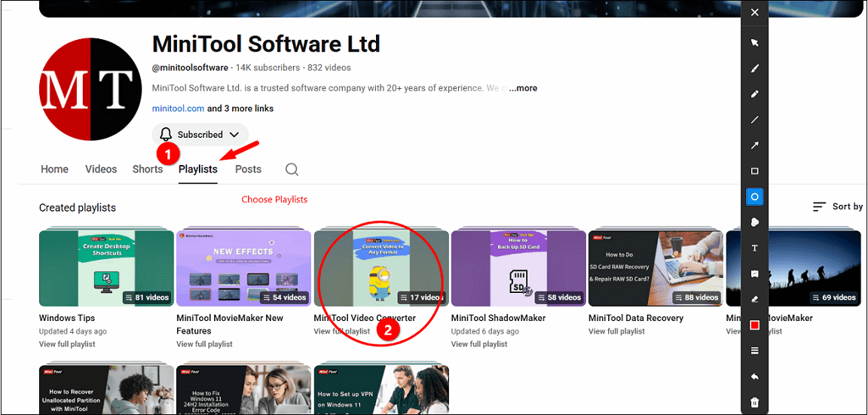868x415 pixels.
Task: Click the undo arrow icon
Action: click(754, 377)
